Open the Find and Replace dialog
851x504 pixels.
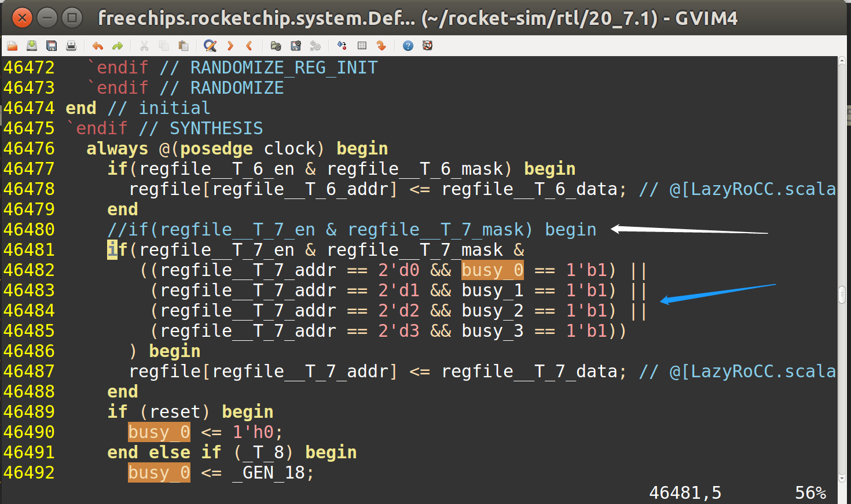(210, 46)
